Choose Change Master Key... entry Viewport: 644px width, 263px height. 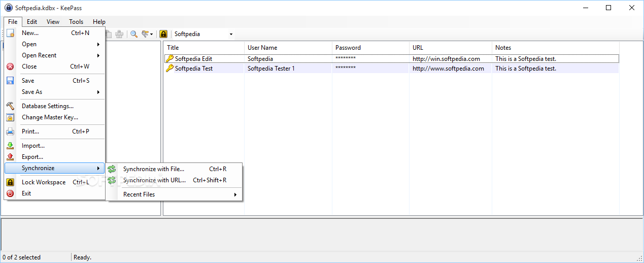55,117
